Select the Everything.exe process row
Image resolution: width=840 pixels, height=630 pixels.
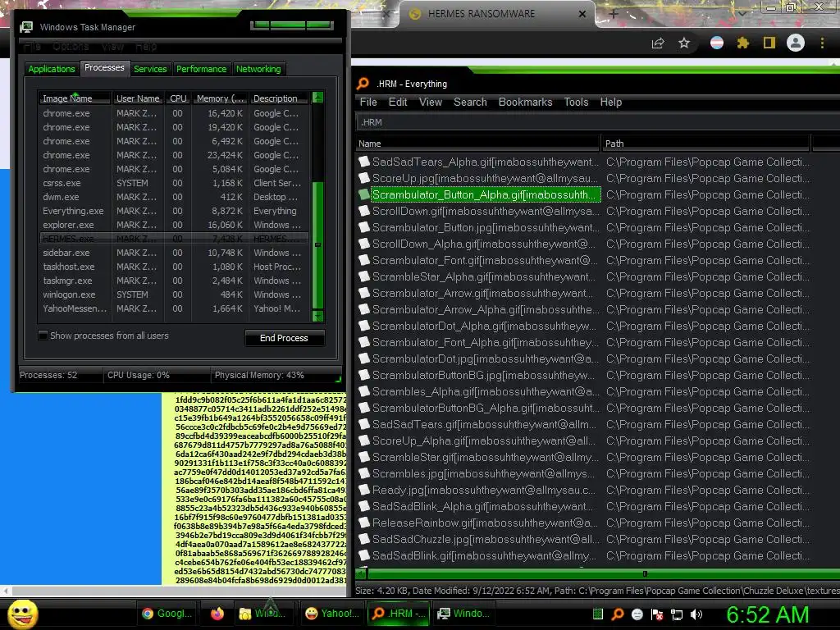[x=174, y=211]
